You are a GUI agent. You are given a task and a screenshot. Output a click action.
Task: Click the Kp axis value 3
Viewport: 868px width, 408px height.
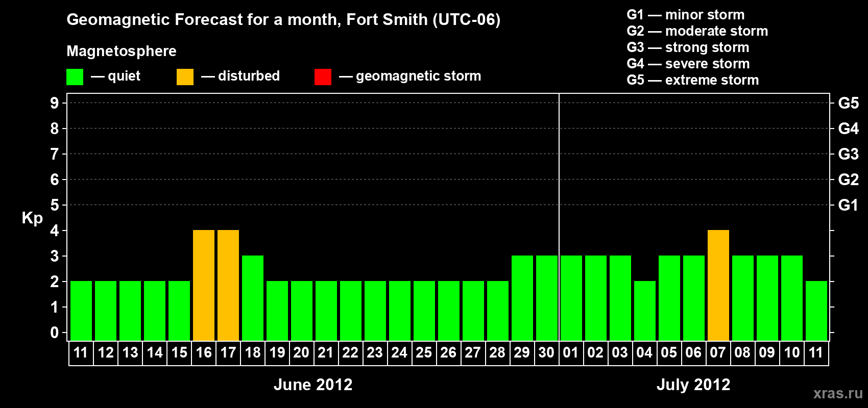[55, 256]
